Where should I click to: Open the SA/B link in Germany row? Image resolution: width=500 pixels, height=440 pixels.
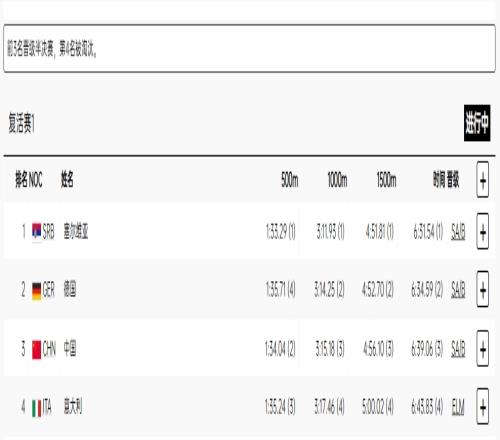458,290
